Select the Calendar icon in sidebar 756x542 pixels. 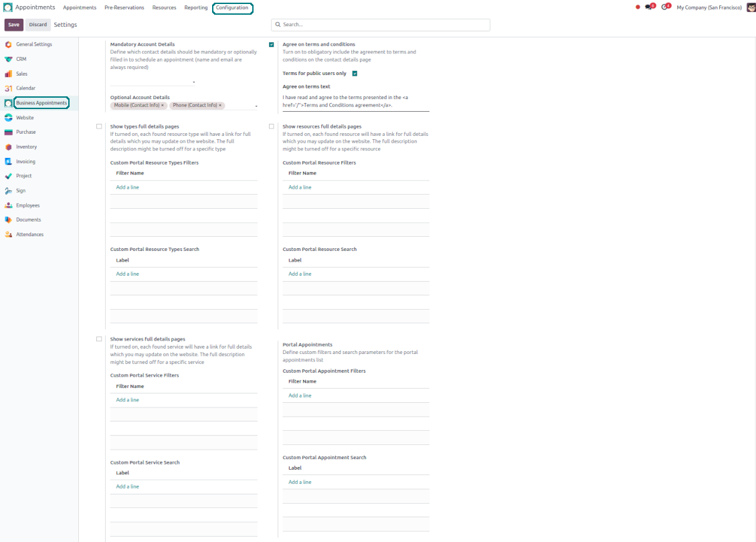click(8, 88)
